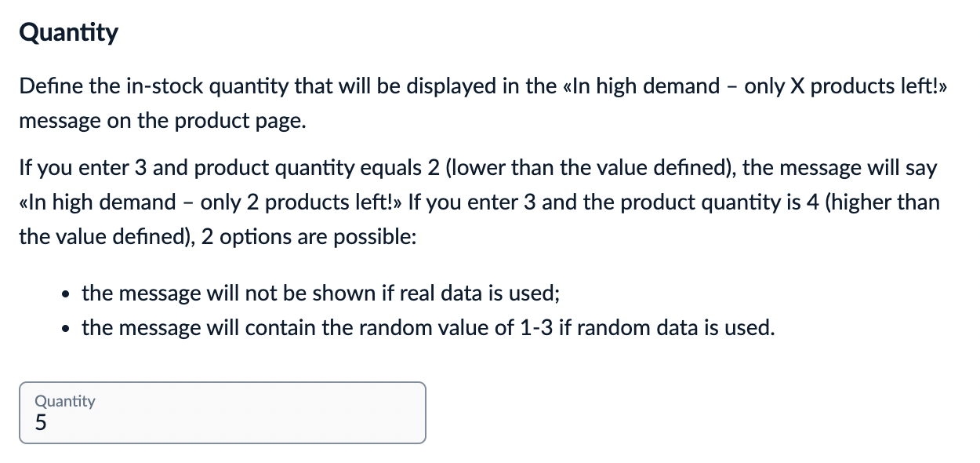The width and height of the screenshot is (980, 463).
Task: Click the value 5 in Quantity field
Action: [41, 423]
